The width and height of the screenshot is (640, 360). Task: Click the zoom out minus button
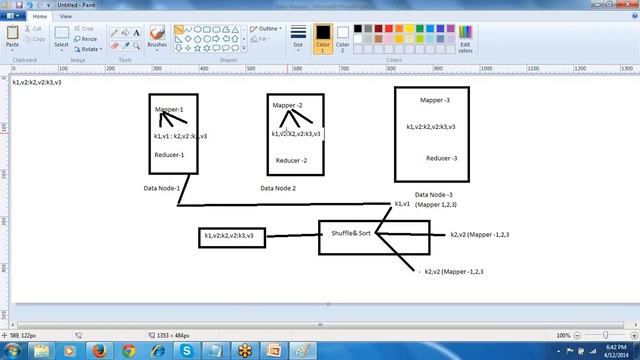coord(577,335)
